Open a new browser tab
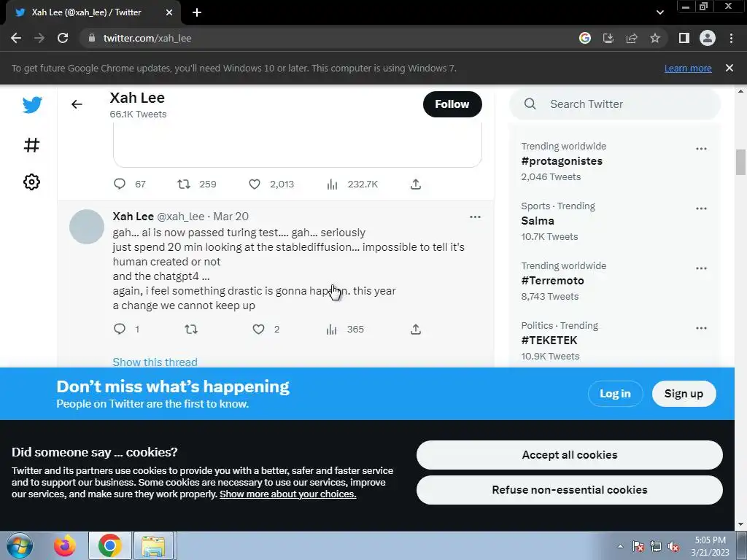The width and height of the screenshot is (747, 560). point(197,12)
